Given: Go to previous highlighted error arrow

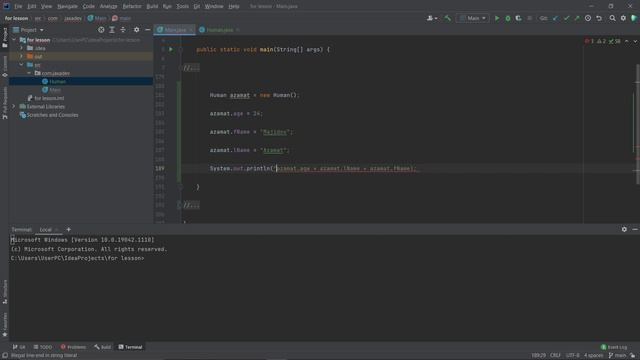Looking at the screenshot, I should (627, 41).
